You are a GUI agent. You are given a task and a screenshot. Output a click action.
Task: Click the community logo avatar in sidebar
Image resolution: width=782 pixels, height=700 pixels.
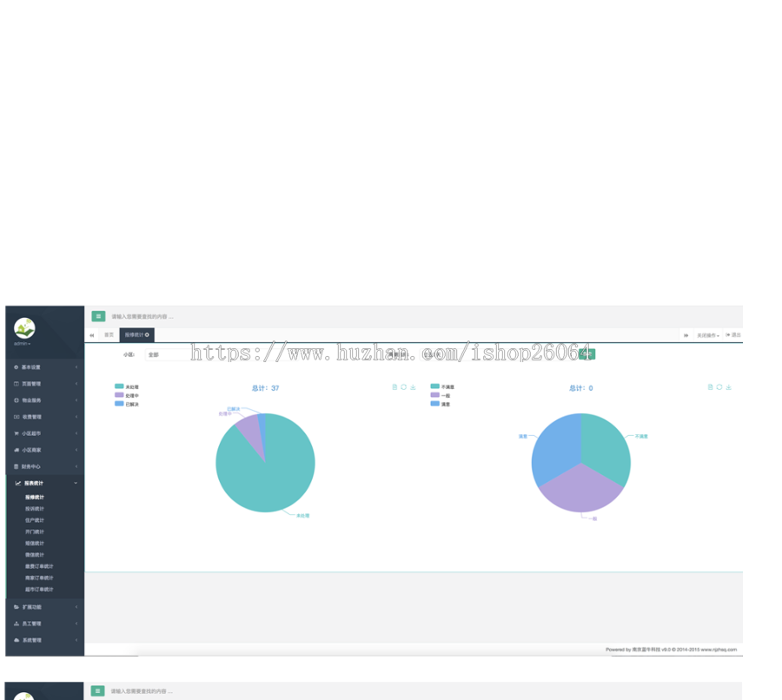click(24, 327)
